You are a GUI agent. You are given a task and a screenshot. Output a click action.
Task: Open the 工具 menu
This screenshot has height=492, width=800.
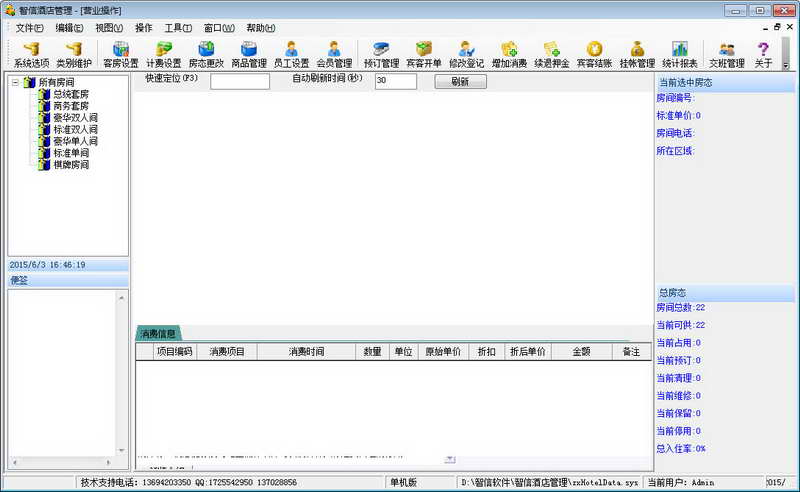178,28
